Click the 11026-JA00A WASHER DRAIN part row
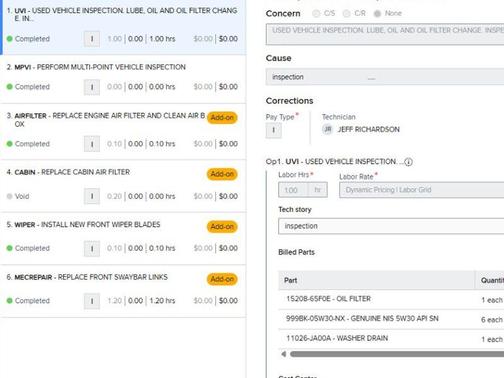The image size is (504, 378). tap(391, 339)
